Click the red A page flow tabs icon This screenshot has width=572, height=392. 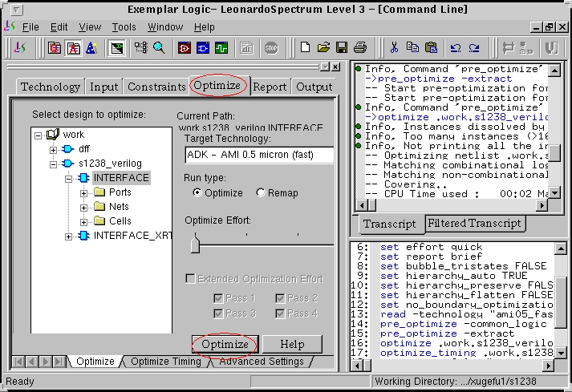(x=73, y=48)
